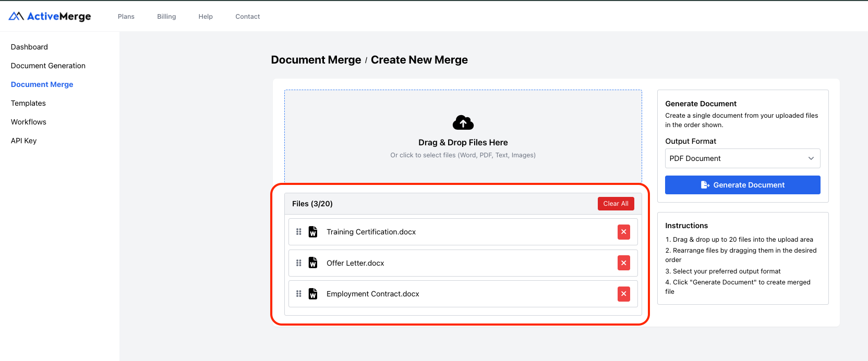Image resolution: width=868 pixels, height=361 pixels.
Task: Open Help in top navigation
Action: (x=206, y=17)
